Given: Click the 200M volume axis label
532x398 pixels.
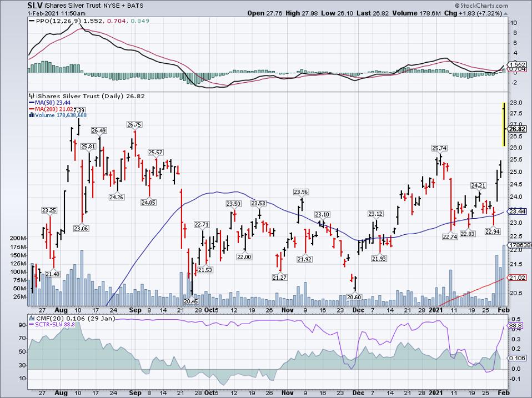Looking at the screenshot, I should [x=18, y=238].
